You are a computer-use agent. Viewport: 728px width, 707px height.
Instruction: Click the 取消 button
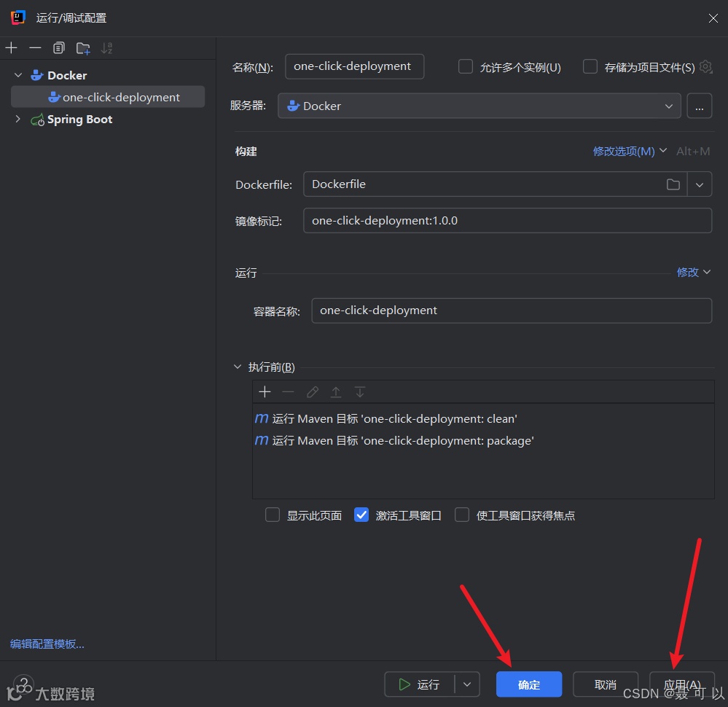606,684
